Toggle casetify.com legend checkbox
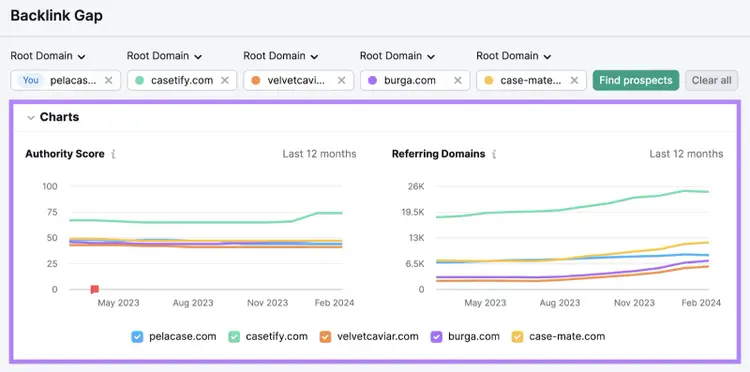The image size is (750, 372). click(x=234, y=337)
